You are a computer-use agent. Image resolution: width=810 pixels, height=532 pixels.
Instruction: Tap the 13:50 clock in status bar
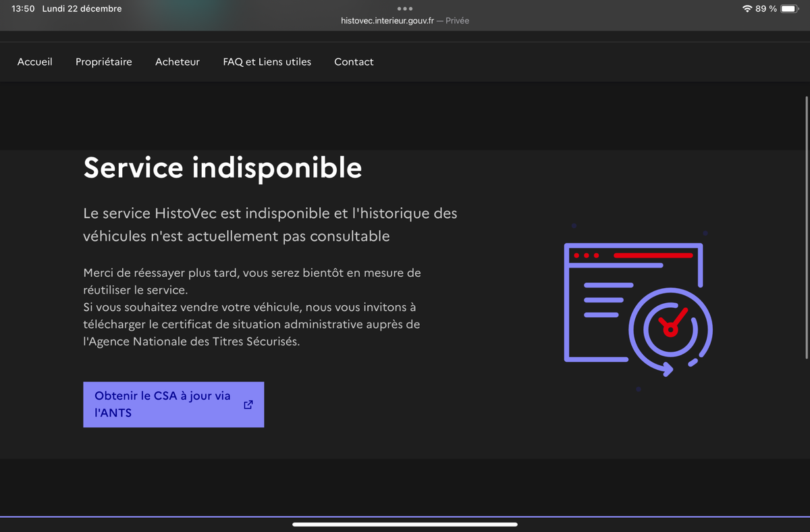23,9
